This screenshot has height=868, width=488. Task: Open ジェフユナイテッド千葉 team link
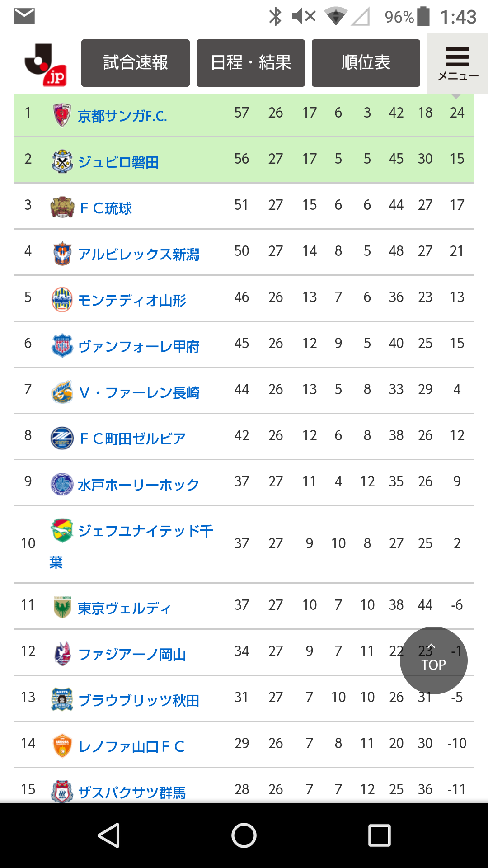point(131,546)
